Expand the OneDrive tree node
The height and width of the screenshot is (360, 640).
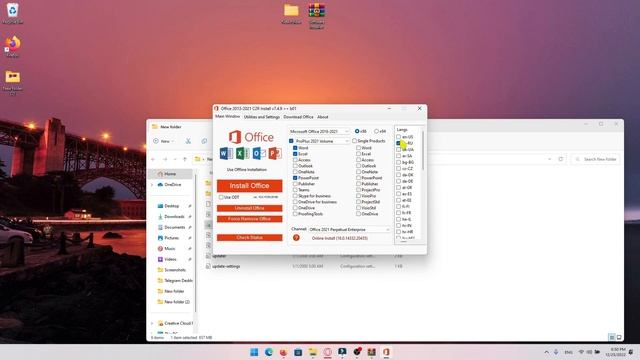click(x=153, y=184)
